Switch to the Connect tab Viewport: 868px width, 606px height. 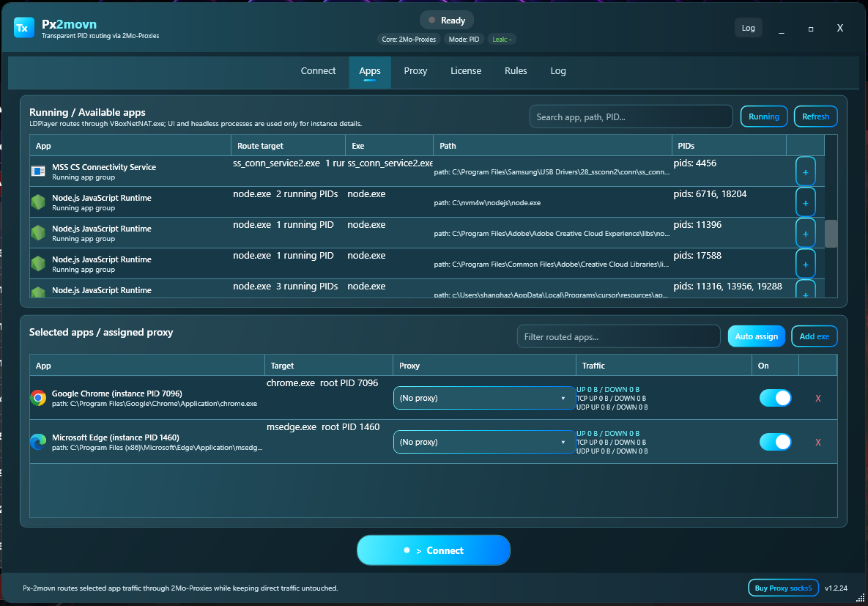(318, 71)
